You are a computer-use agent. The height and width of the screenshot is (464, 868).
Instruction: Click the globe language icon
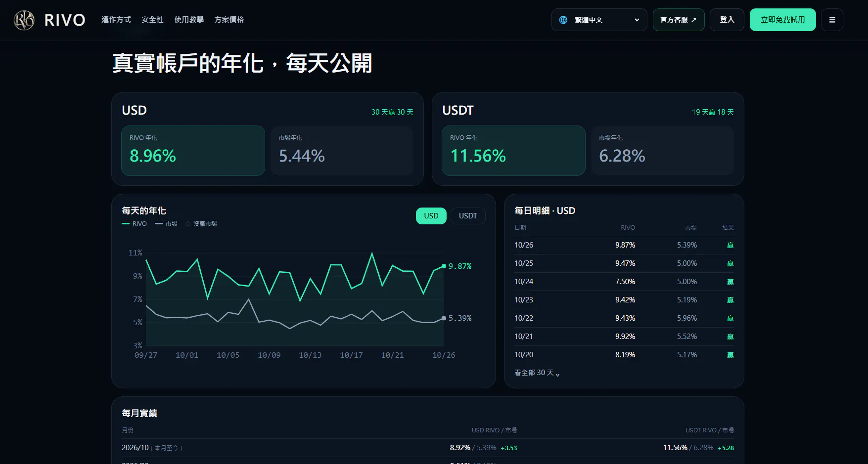563,20
